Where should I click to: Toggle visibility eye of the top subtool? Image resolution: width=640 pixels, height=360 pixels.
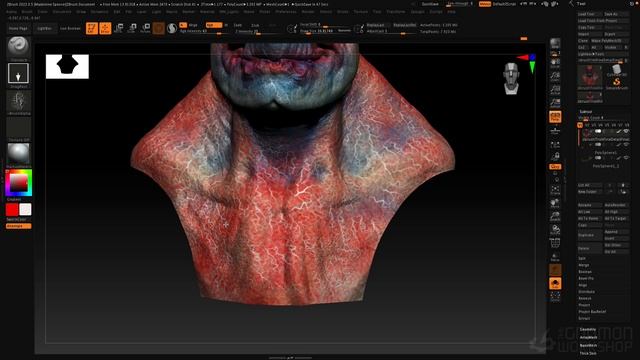626,131
